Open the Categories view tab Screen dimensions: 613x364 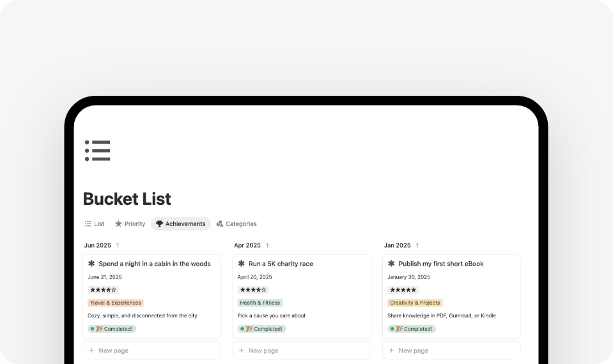237,224
